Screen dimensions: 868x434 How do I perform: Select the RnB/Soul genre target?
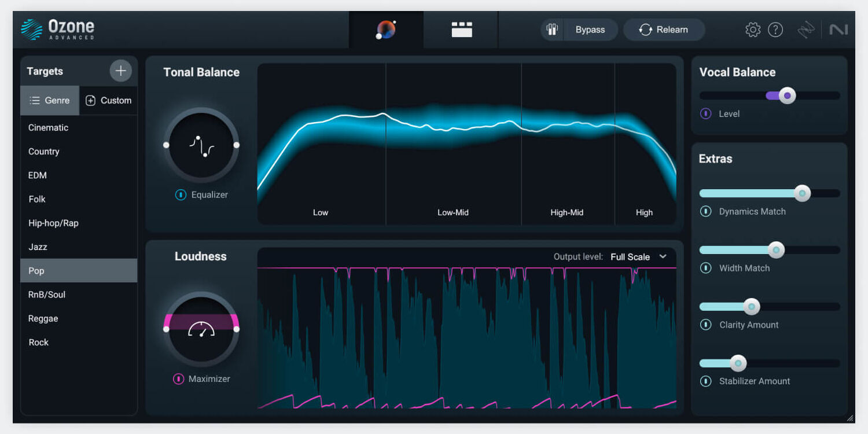tap(79, 295)
